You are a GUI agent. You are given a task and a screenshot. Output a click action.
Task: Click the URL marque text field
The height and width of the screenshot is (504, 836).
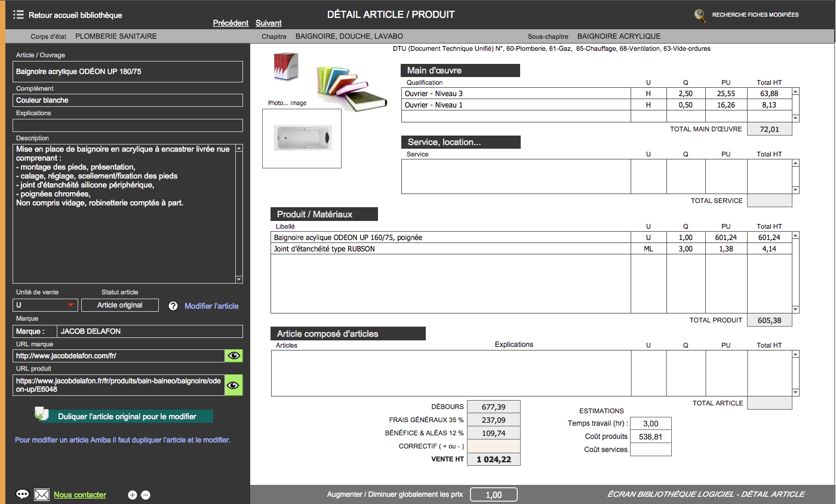[119, 356]
